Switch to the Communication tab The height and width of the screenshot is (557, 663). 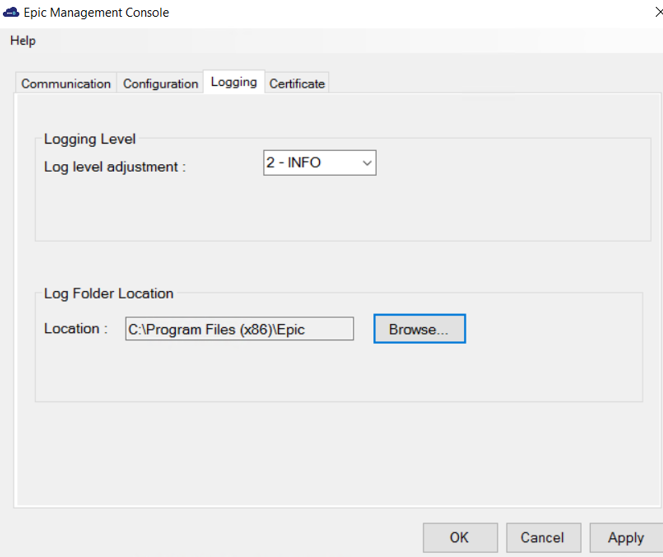(x=66, y=83)
